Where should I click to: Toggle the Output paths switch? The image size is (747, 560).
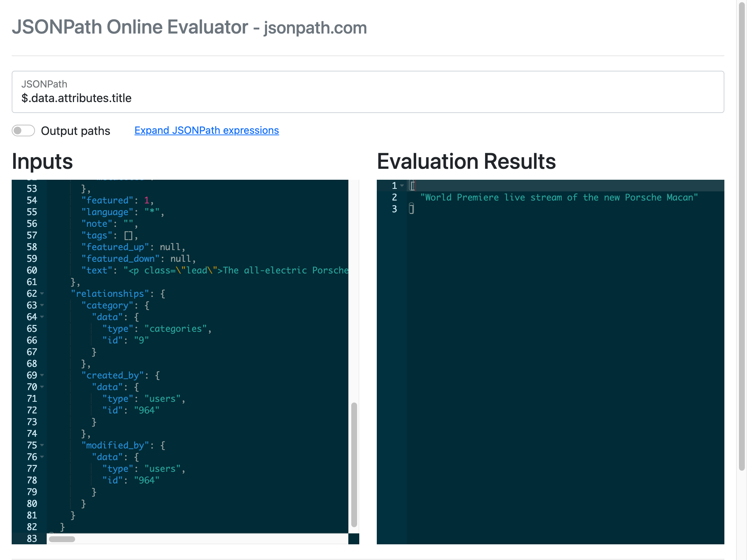(x=23, y=131)
